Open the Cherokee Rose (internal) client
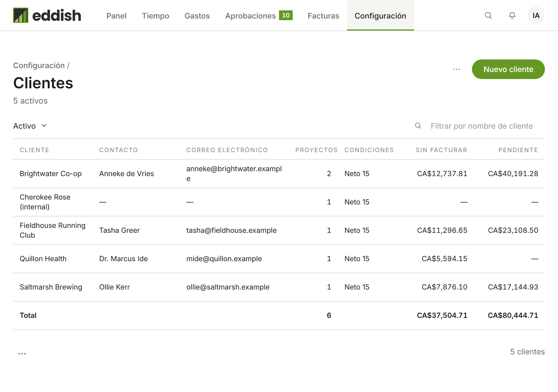The width and height of the screenshot is (558, 392). tap(45, 202)
